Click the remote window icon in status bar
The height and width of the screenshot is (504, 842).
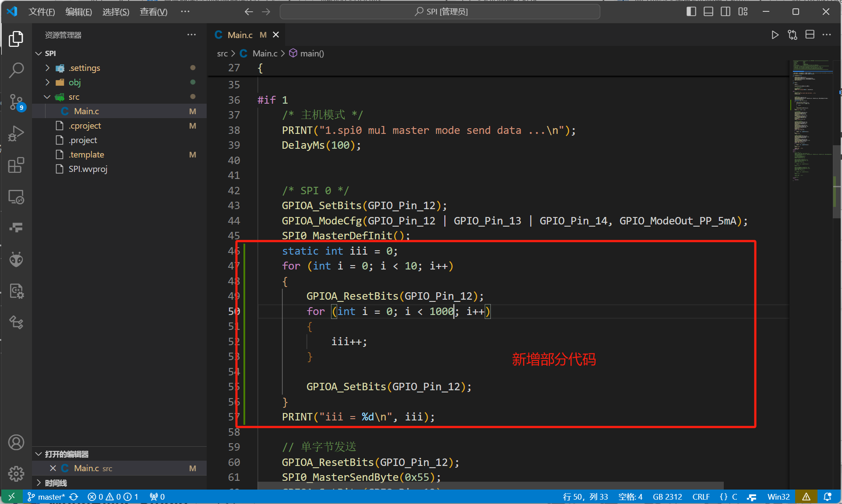[x=11, y=497]
